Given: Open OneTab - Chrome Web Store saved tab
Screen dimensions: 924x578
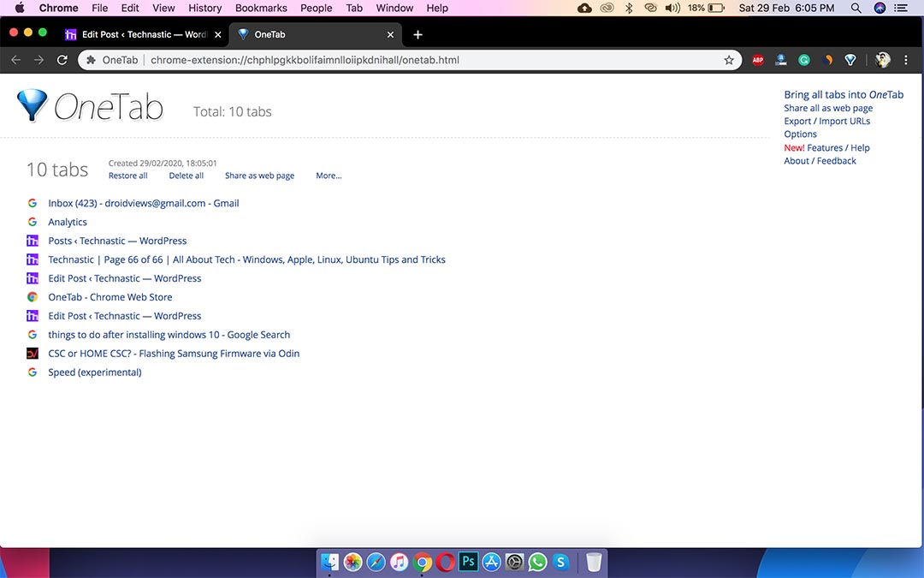Looking at the screenshot, I should pos(110,297).
